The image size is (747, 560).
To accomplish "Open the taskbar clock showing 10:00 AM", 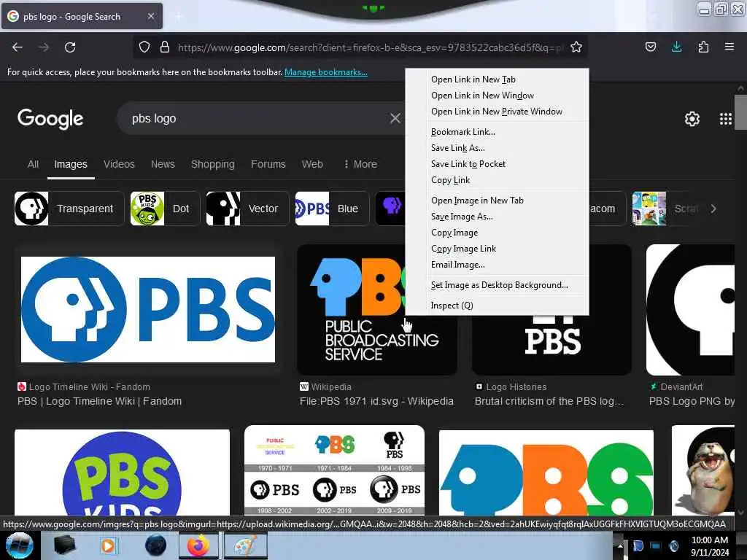I will click(x=709, y=545).
